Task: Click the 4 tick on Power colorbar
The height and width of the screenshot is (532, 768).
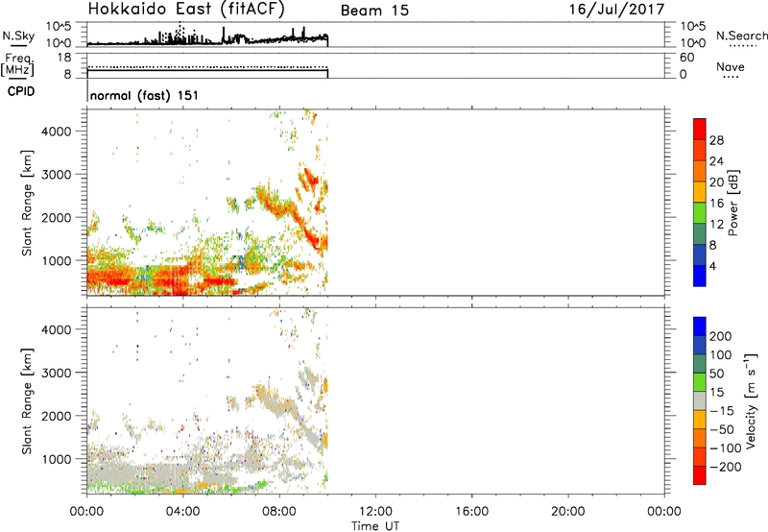Action: pyautogui.click(x=712, y=266)
